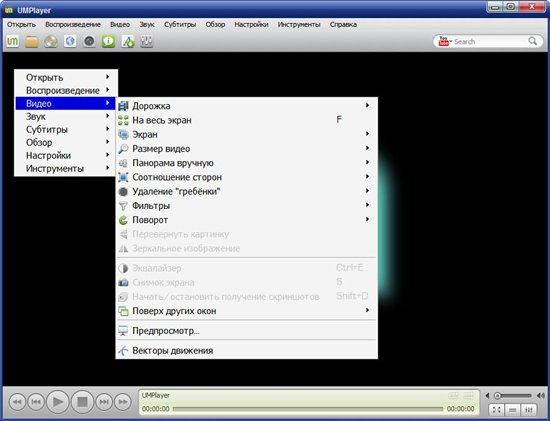Click the rotate icon beside Поворот
This screenshot has width=550, height=421.
123,220
